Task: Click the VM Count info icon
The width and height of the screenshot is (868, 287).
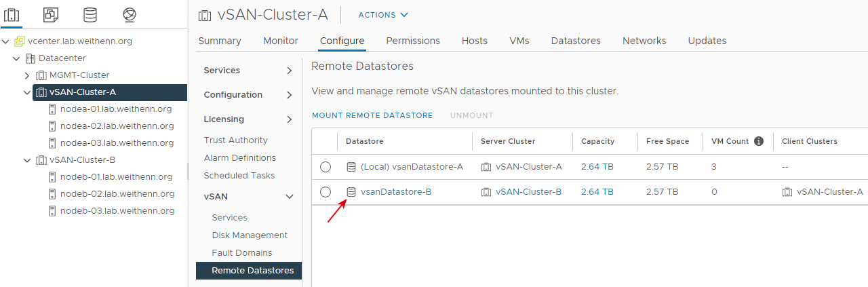Action: click(759, 141)
